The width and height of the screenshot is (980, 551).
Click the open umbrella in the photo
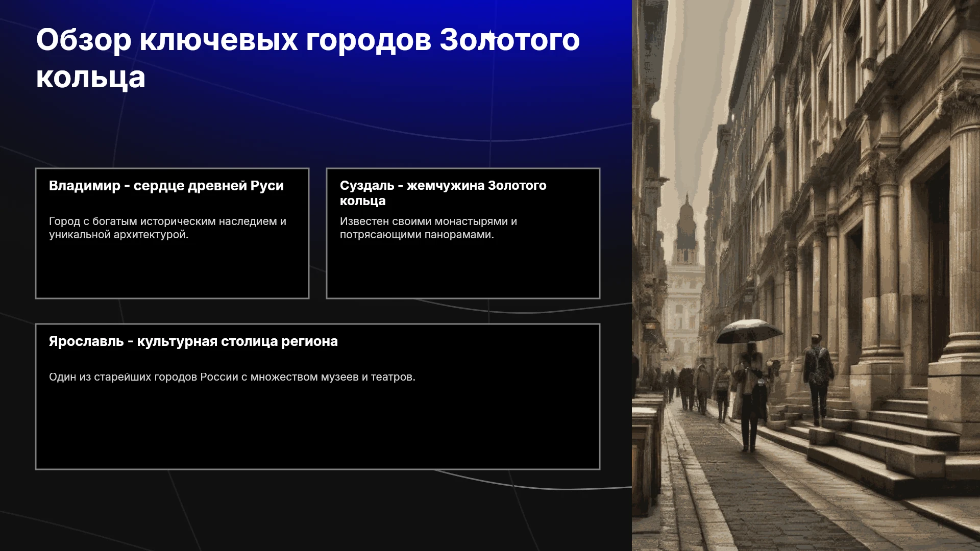pyautogui.click(x=748, y=332)
